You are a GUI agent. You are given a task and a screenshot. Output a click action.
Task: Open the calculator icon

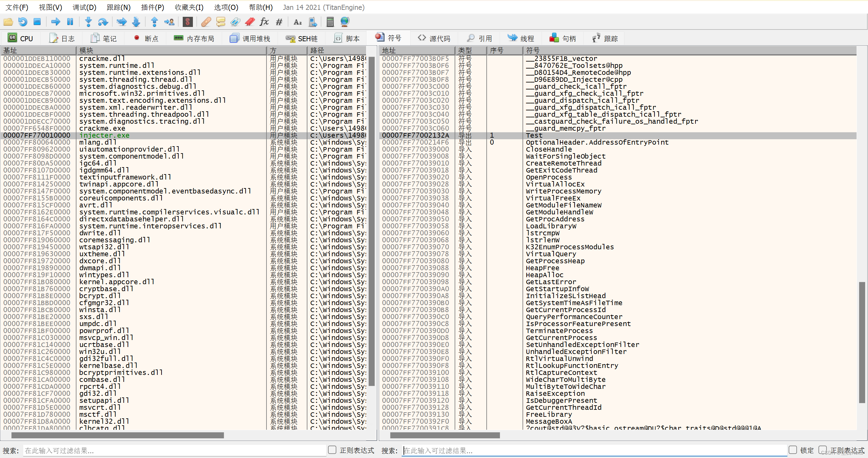click(330, 22)
